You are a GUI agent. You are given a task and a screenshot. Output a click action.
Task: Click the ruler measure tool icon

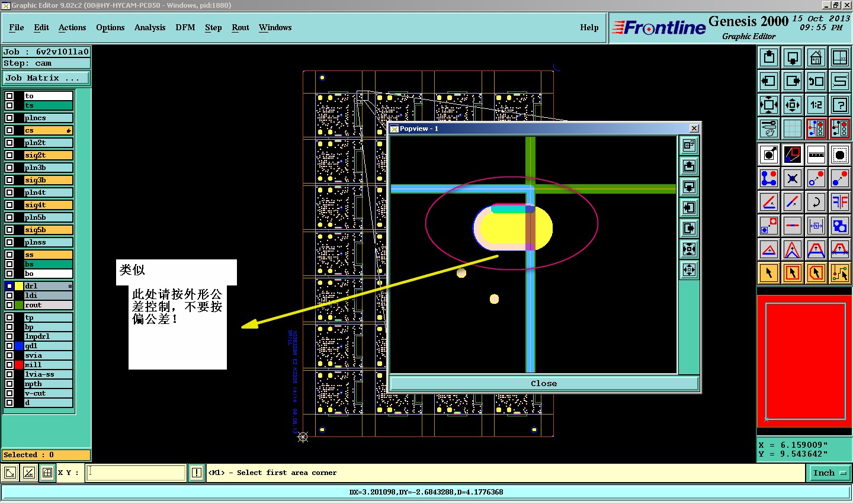[816, 155]
